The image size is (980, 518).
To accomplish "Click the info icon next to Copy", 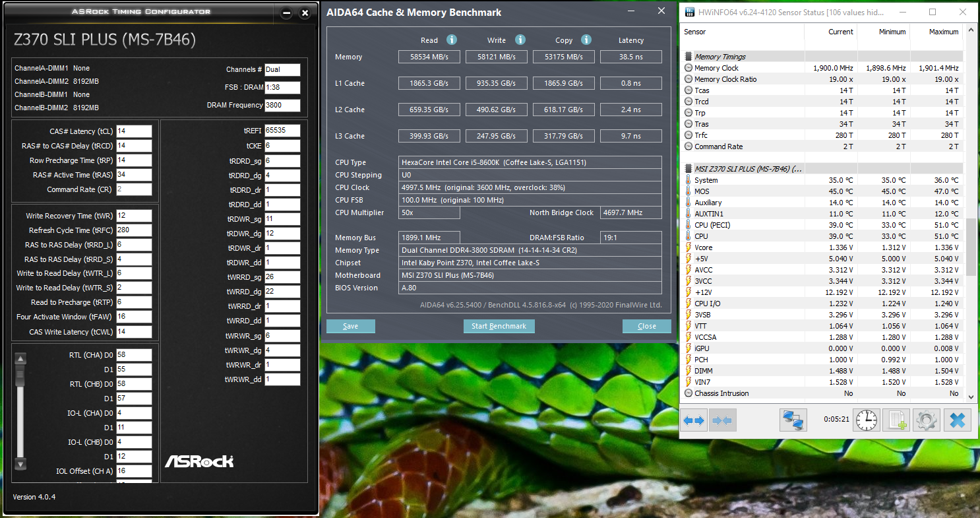I will pos(586,40).
